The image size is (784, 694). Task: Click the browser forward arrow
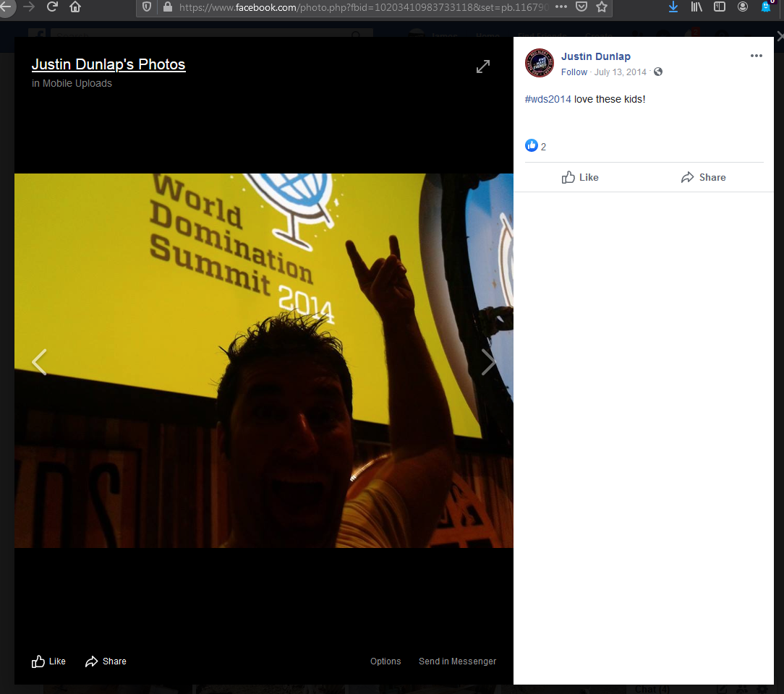pyautogui.click(x=29, y=7)
